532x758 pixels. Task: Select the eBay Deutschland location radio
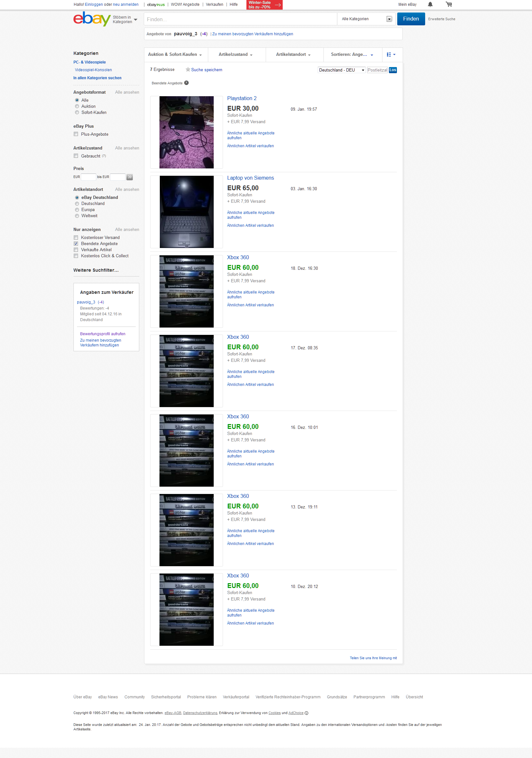pos(77,197)
